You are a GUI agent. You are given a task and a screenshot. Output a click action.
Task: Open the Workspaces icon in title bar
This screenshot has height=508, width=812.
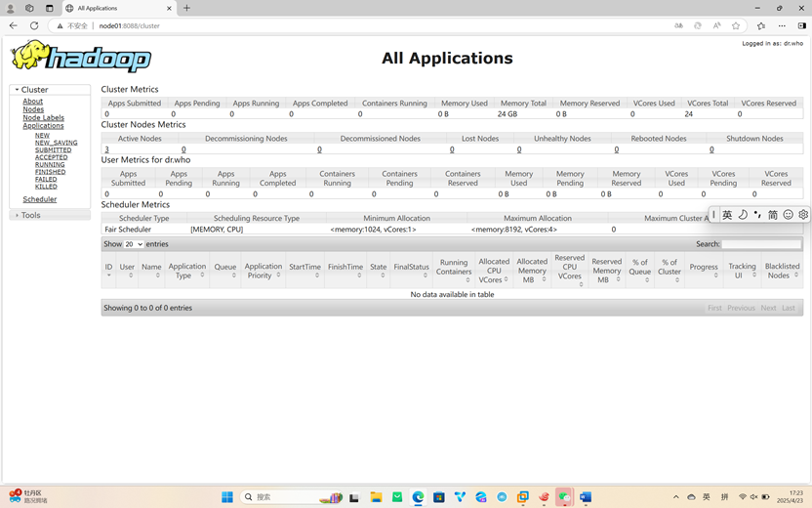(29, 8)
